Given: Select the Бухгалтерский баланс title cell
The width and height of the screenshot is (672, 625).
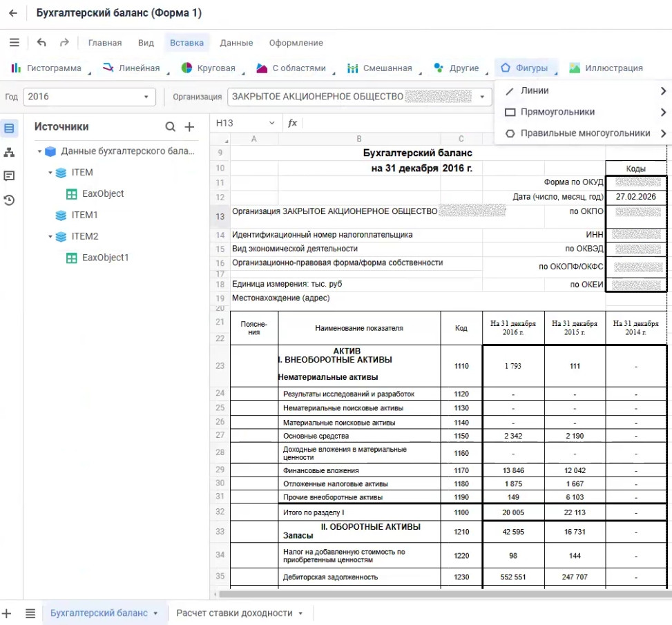Looking at the screenshot, I should click(417, 153).
